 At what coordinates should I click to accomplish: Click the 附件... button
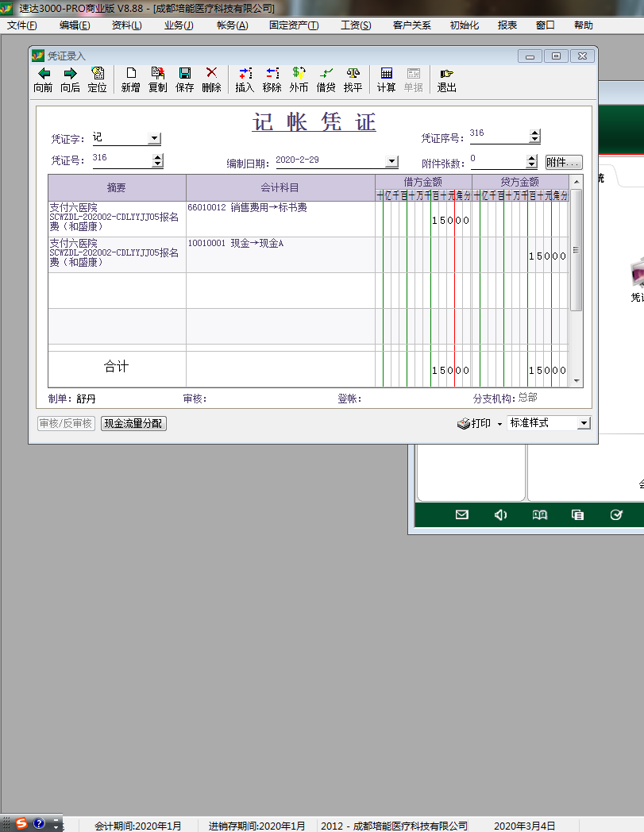[x=563, y=162]
